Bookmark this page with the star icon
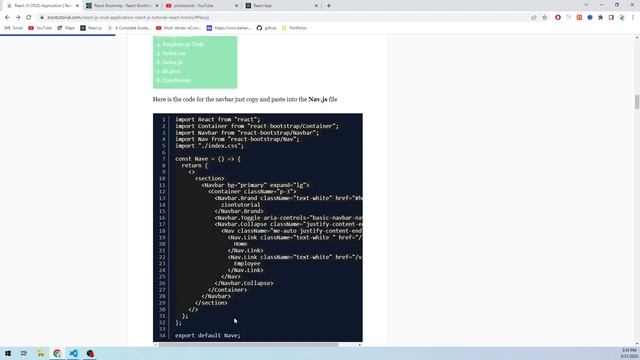The width and height of the screenshot is (640, 360). click(x=544, y=18)
